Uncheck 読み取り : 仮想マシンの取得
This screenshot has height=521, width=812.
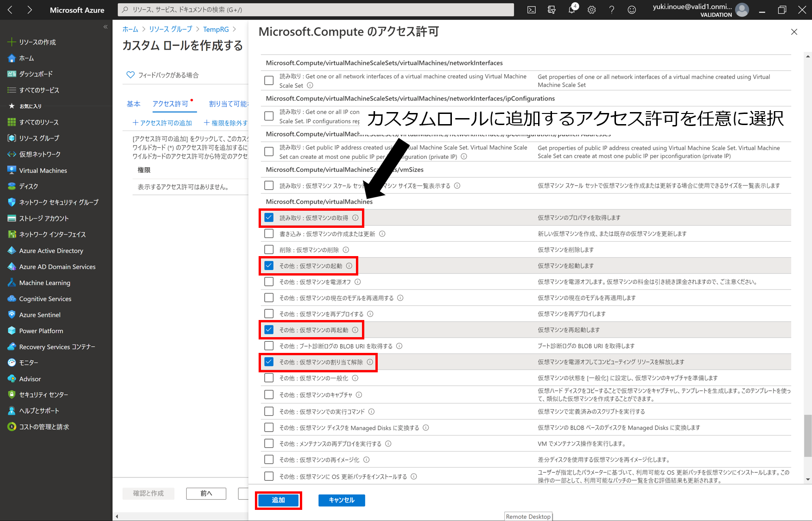tap(269, 218)
